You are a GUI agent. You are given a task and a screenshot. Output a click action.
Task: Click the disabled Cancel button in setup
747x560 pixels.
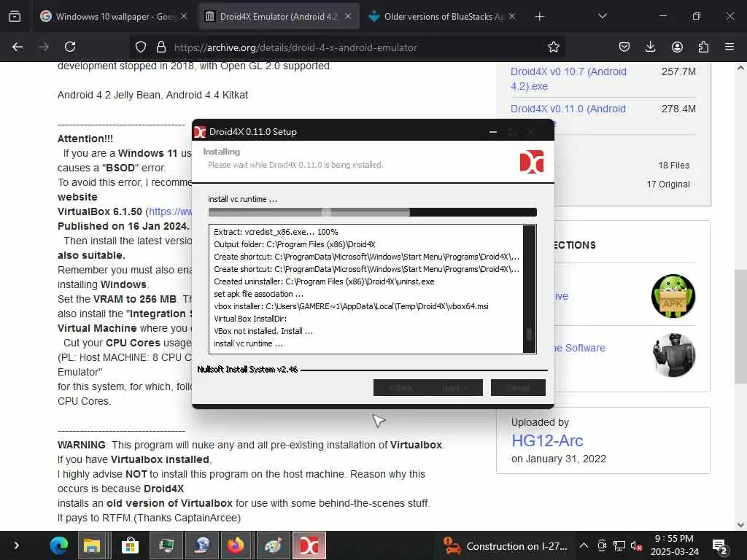518,388
